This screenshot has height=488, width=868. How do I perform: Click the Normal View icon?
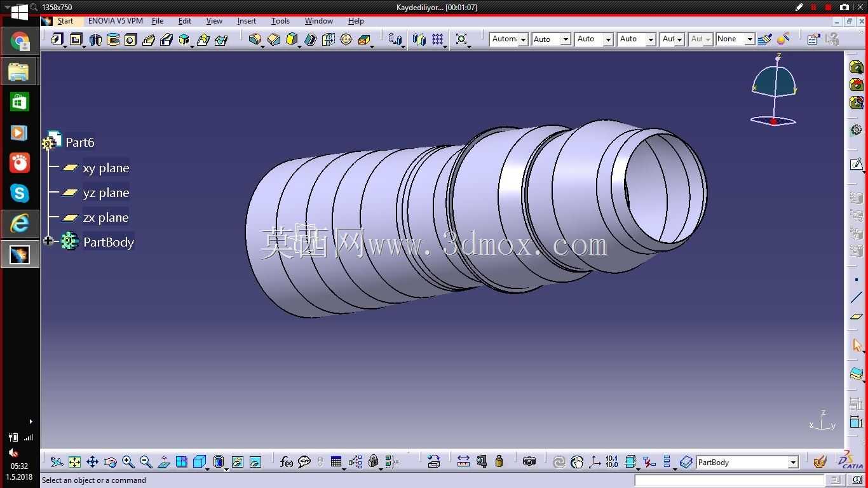(x=163, y=462)
